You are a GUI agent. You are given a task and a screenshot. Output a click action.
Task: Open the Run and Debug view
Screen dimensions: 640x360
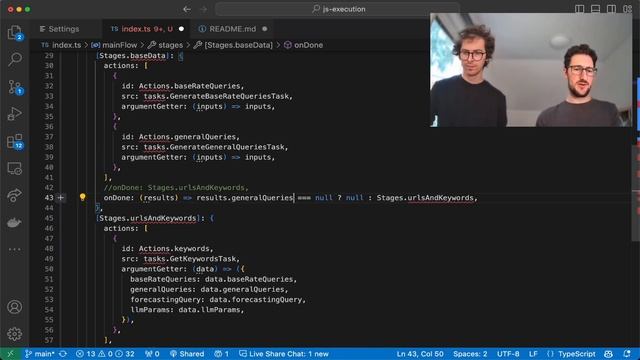(14, 114)
